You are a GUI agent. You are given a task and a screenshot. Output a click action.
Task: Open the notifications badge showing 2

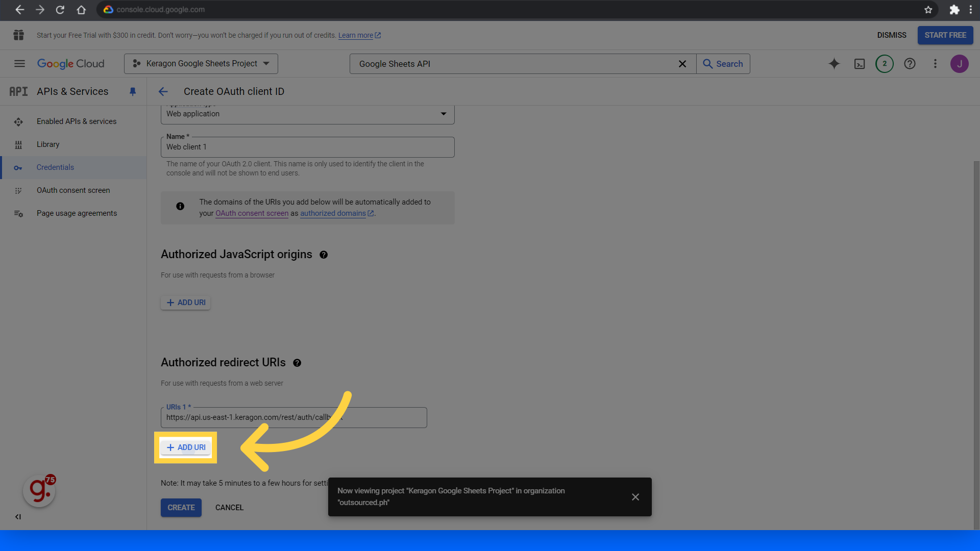click(x=885, y=64)
